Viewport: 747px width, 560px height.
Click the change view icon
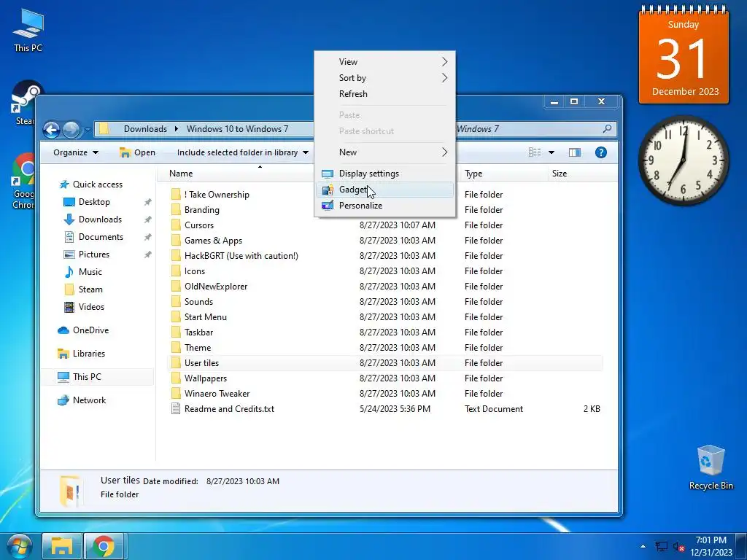pyautogui.click(x=535, y=152)
